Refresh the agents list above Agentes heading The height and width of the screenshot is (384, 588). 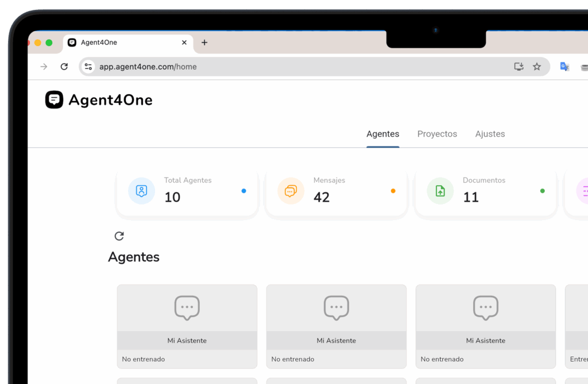tap(119, 236)
